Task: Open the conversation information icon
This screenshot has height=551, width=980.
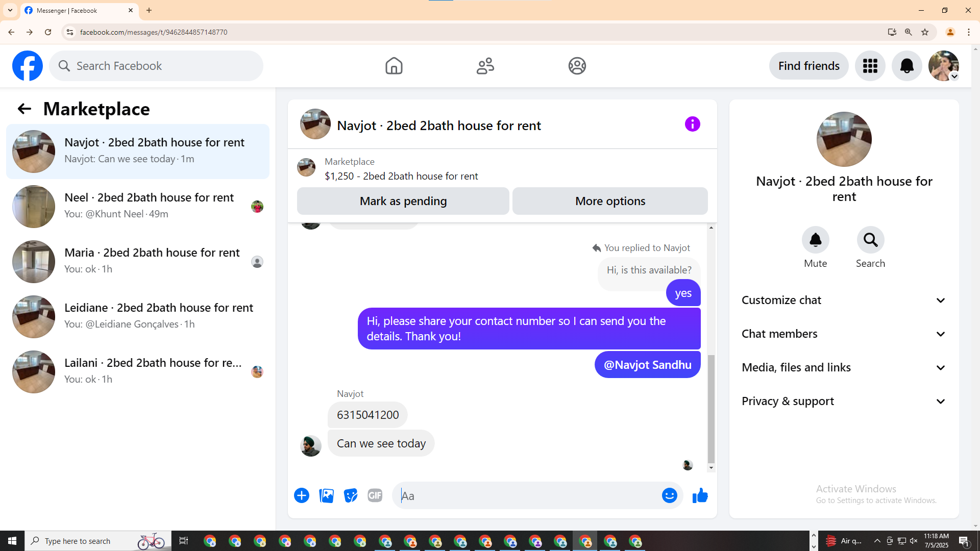Action: [692, 124]
